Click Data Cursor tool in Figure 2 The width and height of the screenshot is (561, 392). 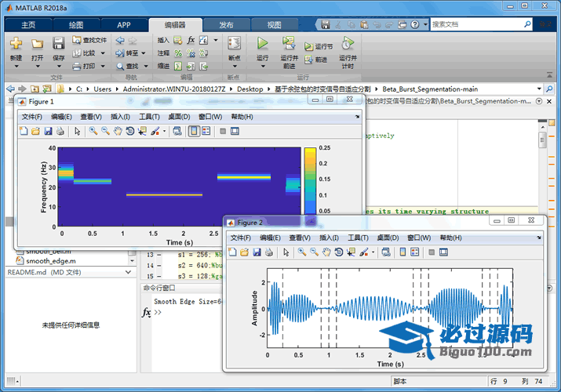(x=350, y=252)
